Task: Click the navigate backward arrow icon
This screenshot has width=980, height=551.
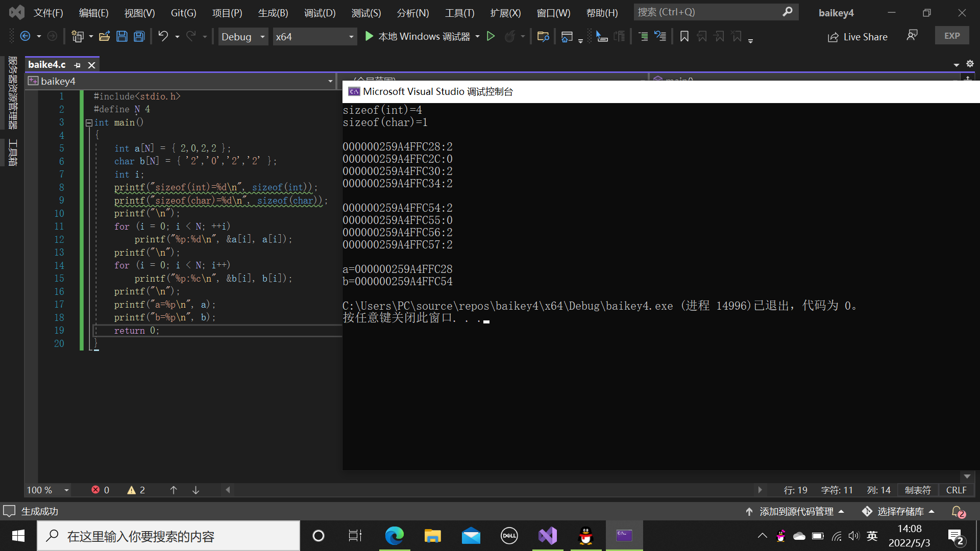Action: [25, 36]
